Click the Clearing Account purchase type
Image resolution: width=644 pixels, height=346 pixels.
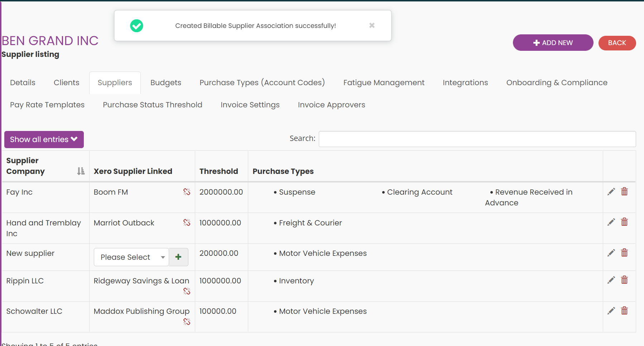tap(419, 192)
